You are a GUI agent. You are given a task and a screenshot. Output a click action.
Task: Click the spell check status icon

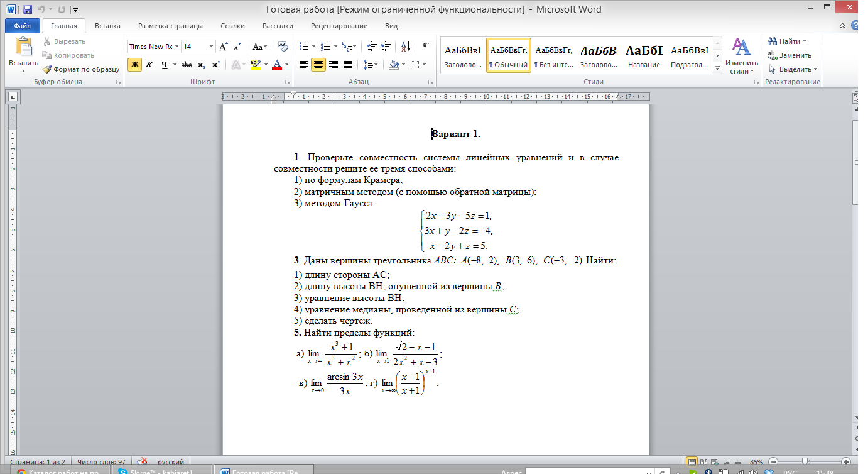(x=143, y=461)
